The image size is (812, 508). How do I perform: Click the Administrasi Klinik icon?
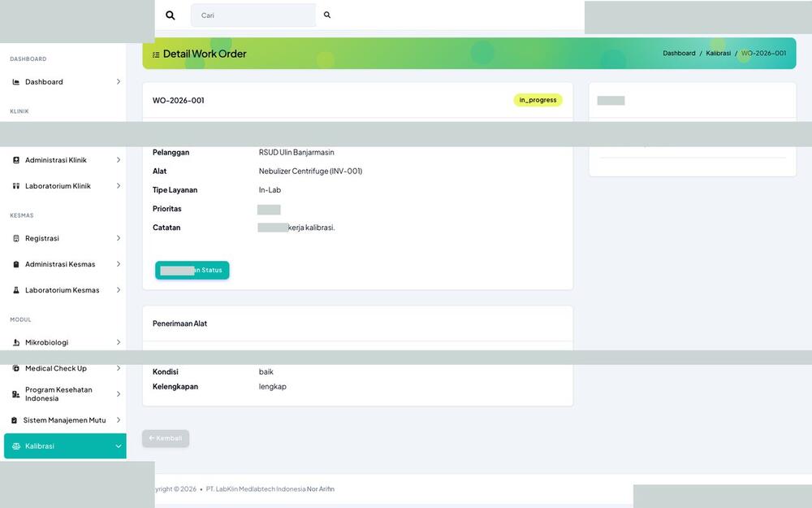[16, 160]
